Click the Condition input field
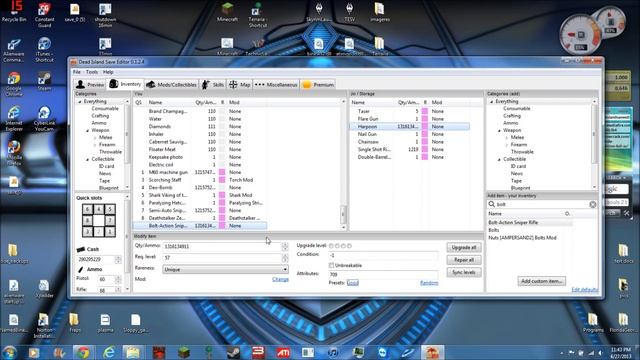Screen dimensions: 640x360 pyautogui.click(x=383, y=256)
